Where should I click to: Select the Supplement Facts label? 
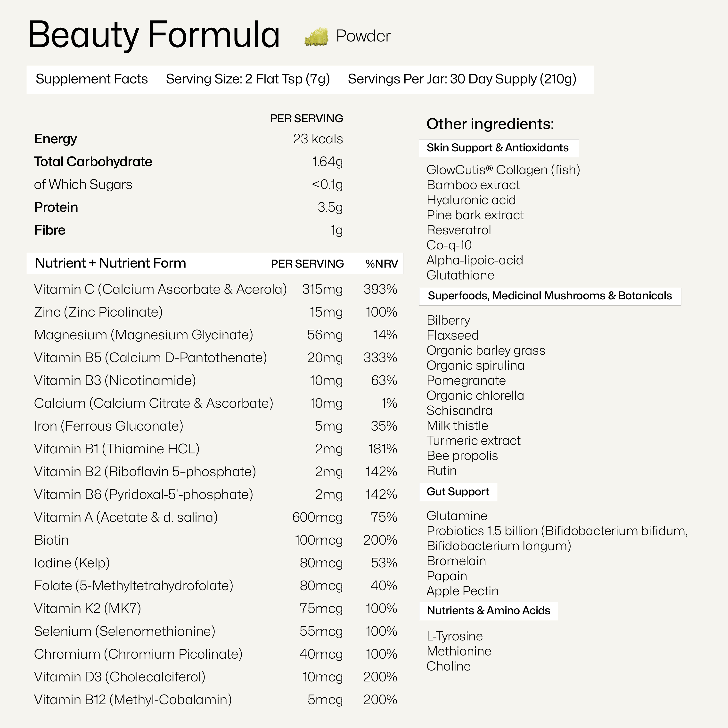(x=91, y=79)
